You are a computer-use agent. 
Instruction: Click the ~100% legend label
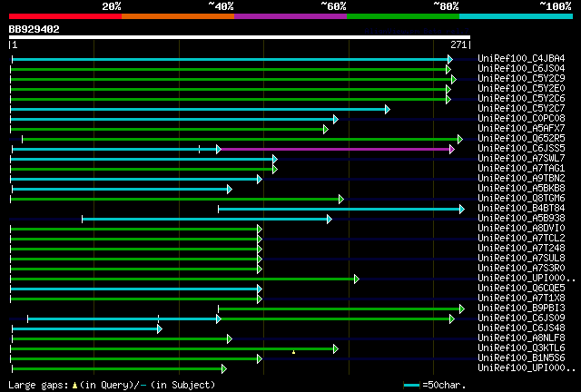pos(556,6)
